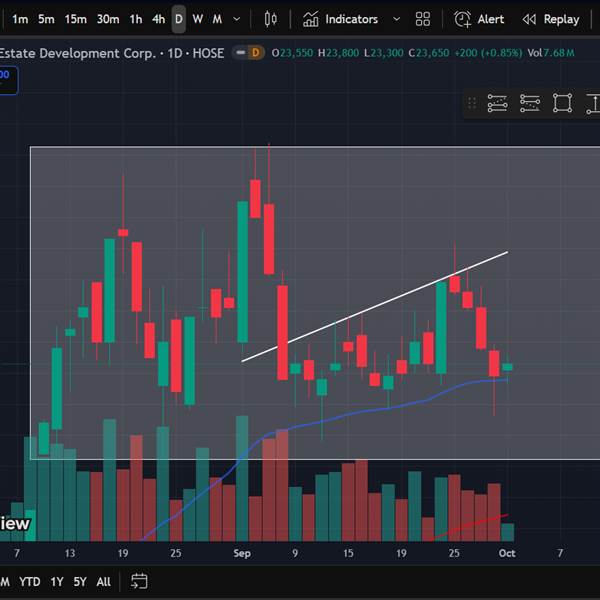Click the 9 date label on time axis

295,553
